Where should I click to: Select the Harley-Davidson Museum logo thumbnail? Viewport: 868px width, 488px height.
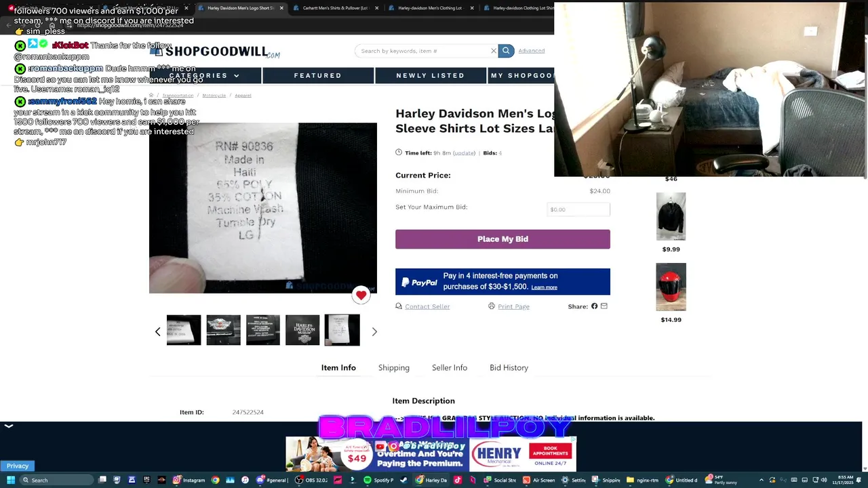[x=302, y=330]
